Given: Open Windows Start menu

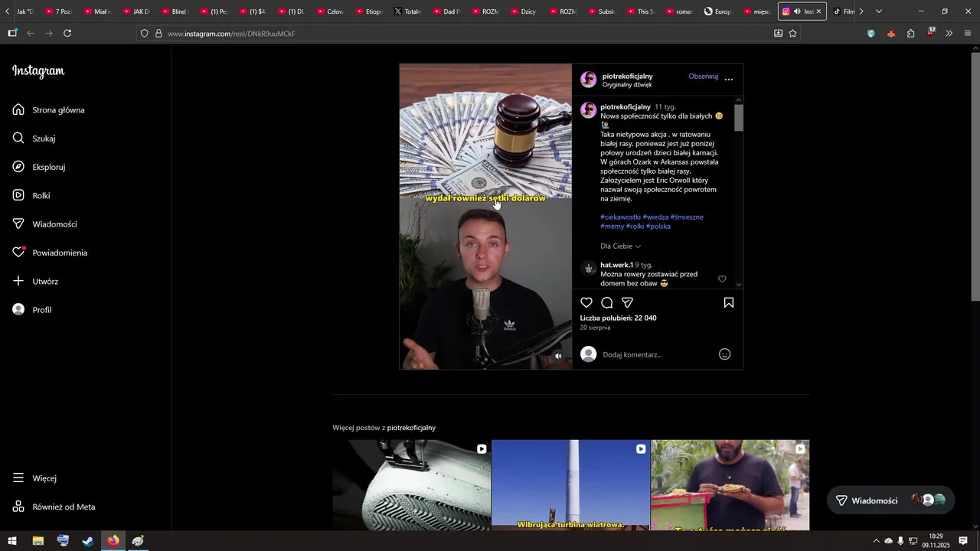Looking at the screenshot, I should point(12,541).
